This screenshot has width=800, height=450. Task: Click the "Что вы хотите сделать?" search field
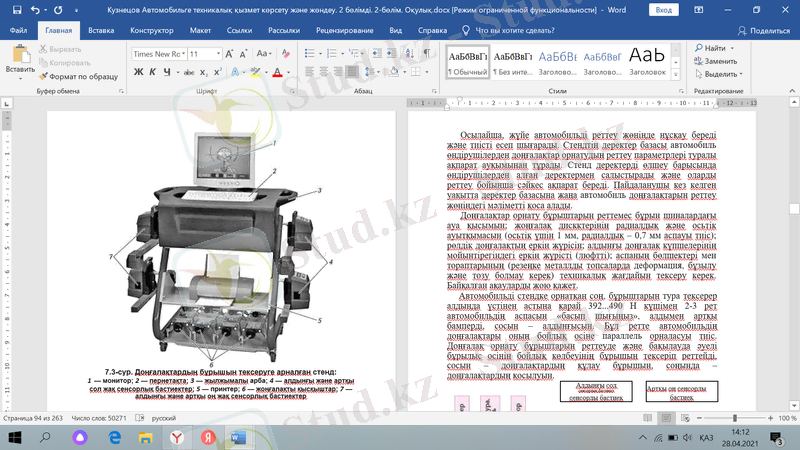515,31
